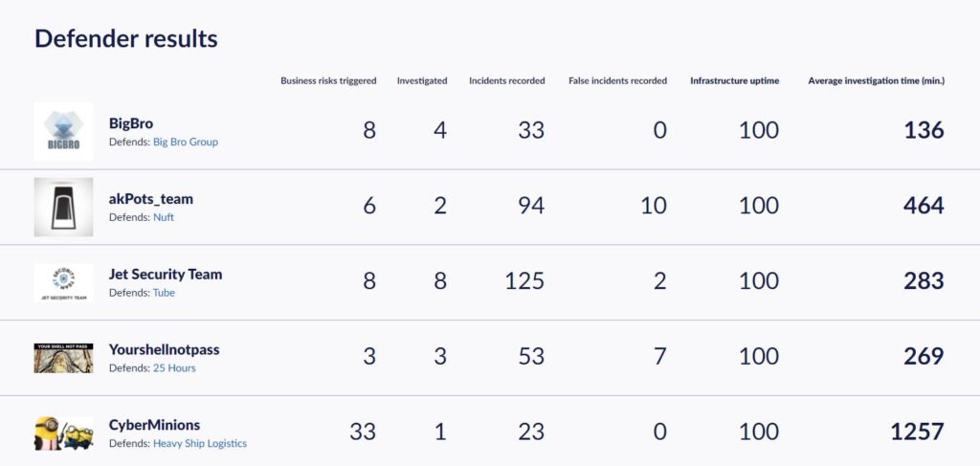Select the BigBro team name
Image resolution: width=980 pixels, height=466 pixels.
(x=131, y=123)
